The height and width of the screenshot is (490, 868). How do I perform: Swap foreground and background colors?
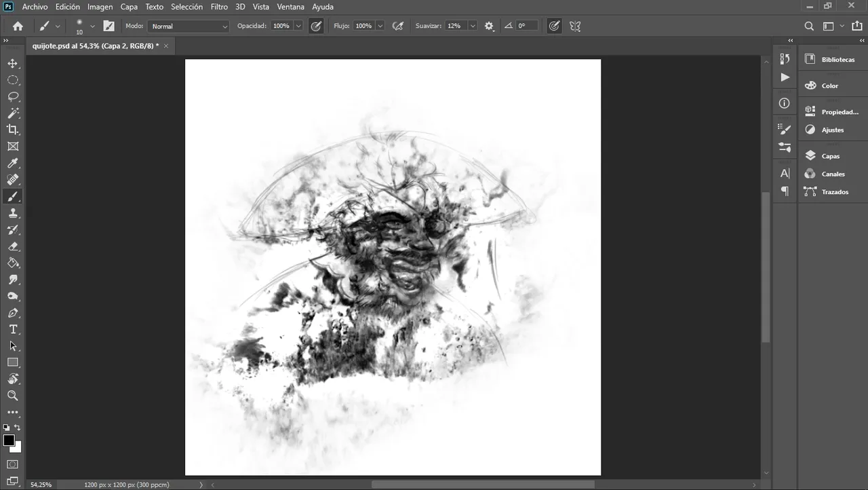click(18, 428)
